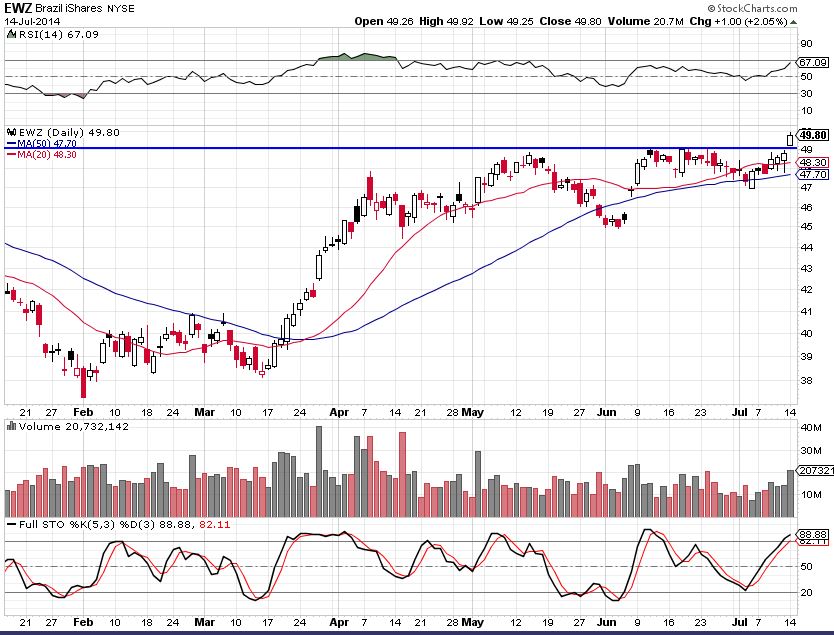The height and width of the screenshot is (635, 834).
Task: Click the Low 49.25 value
Action: click(x=506, y=21)
